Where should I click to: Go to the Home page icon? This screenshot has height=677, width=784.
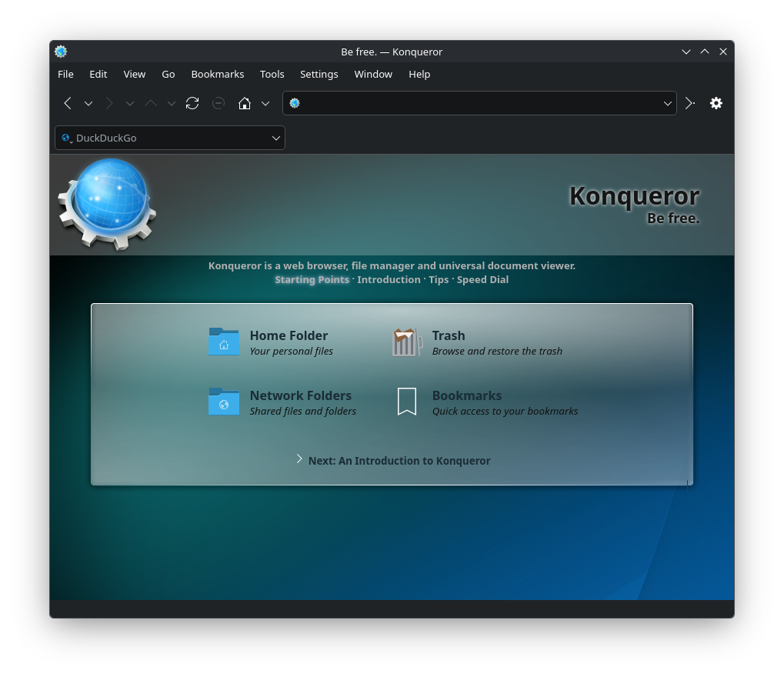tap(245, 104)
